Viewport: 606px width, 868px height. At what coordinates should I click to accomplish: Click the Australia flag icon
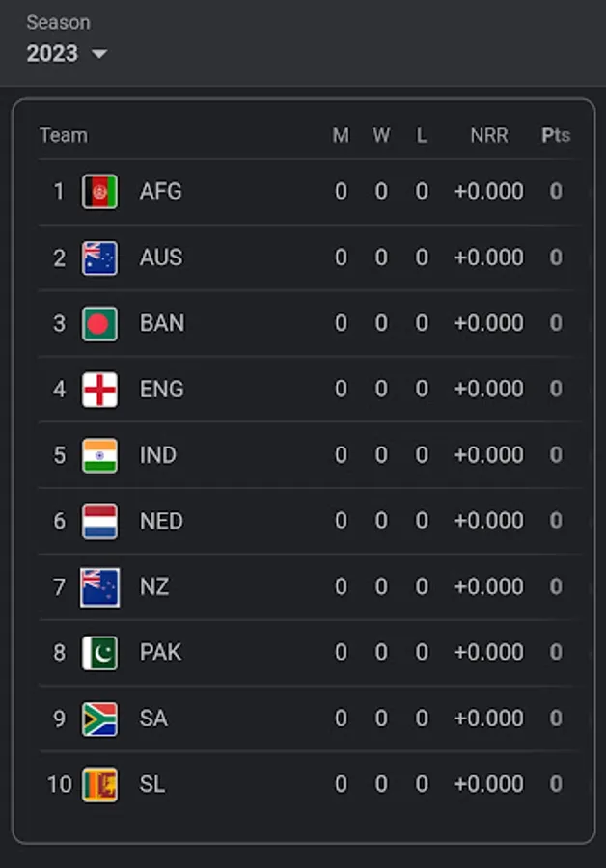tap(99, 258)
